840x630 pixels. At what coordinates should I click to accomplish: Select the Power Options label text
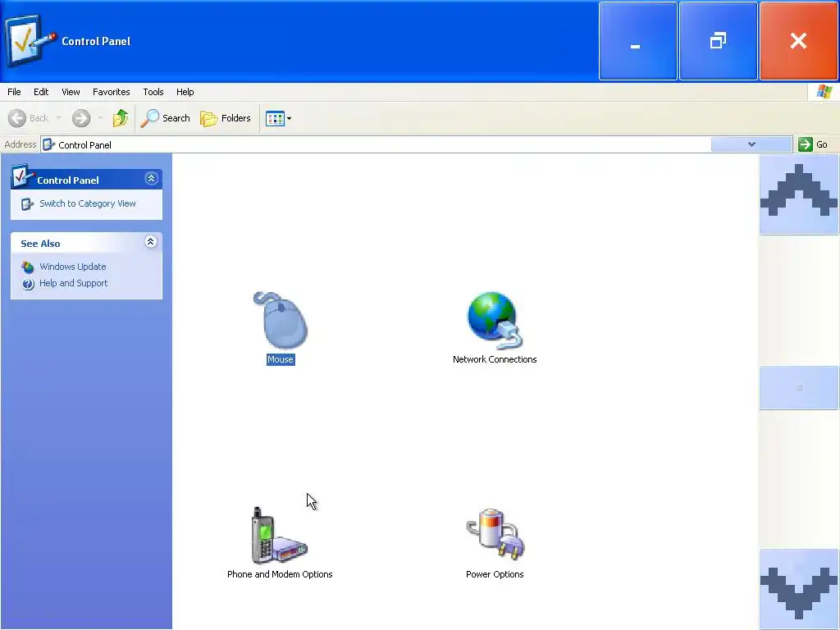(x=495, y=574)
